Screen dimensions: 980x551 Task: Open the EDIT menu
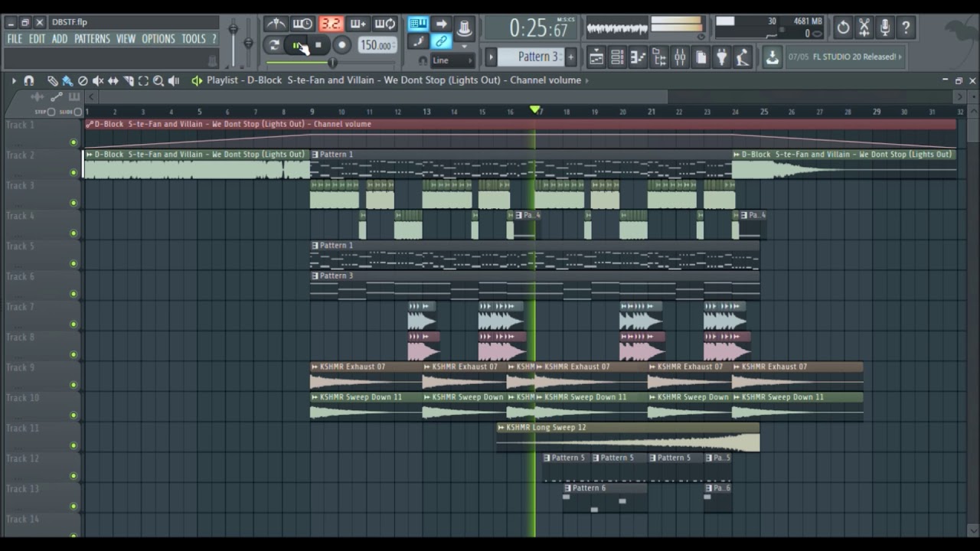pyautogui.click(x=37, y=39)
